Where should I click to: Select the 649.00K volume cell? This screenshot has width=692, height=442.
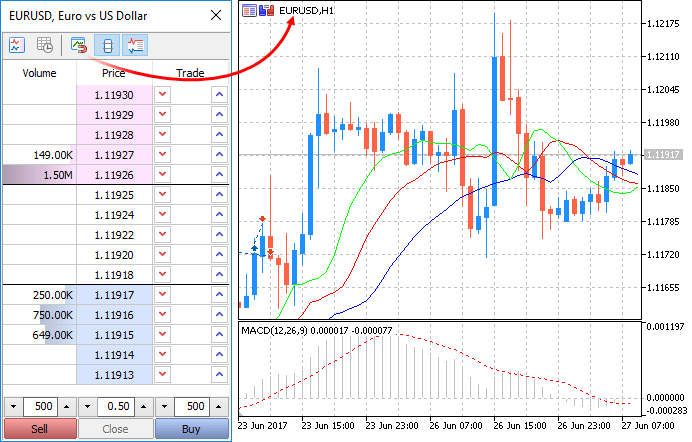39,335
